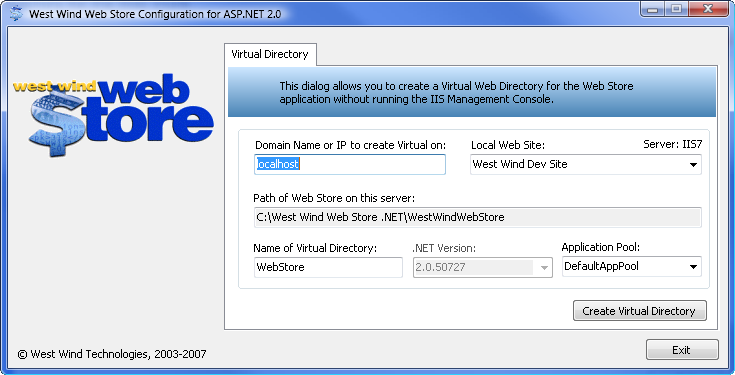Maximize the configuration window

(x=677, y=9)
